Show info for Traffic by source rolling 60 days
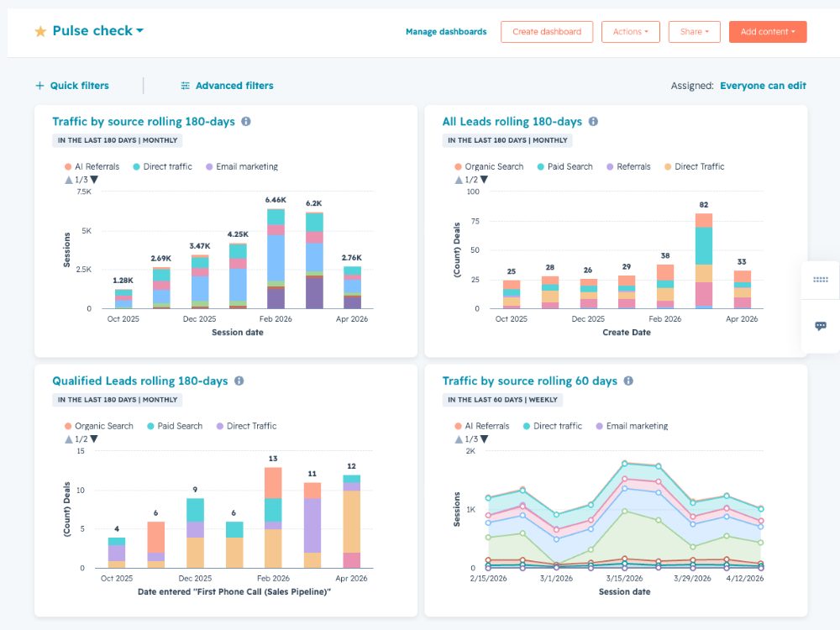The height and width of the screenshot is (630, 840). pos(628,381)
